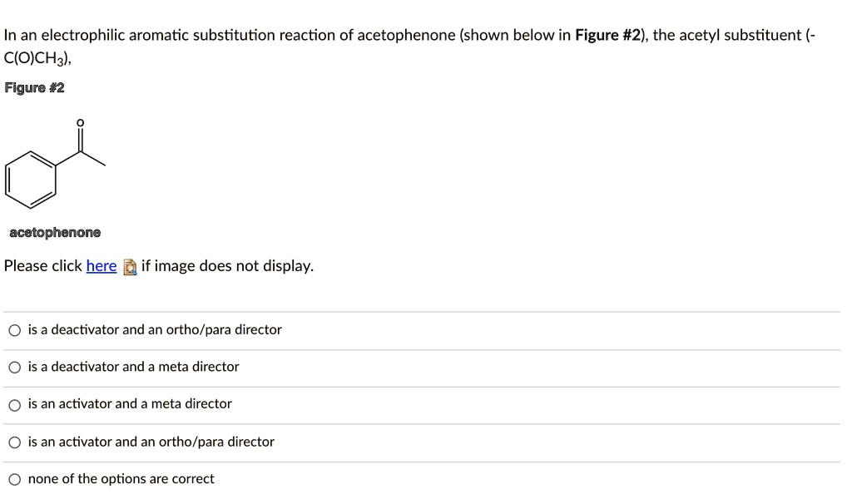Click the 'is an activator and an ortho/para director' text
This screenshot has width=852, height=504.
(151, 442)
